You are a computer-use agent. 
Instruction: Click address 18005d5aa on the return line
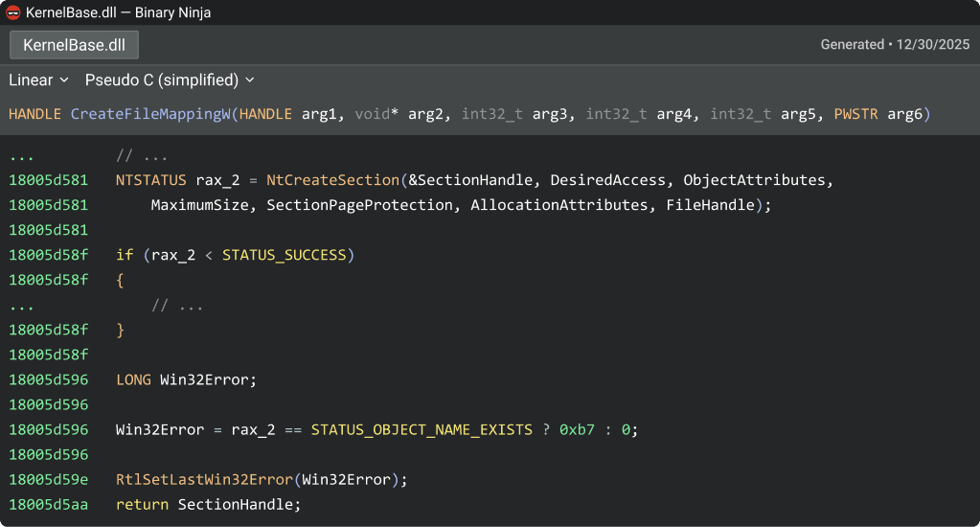pyautogui.click(x=48, y=505)
